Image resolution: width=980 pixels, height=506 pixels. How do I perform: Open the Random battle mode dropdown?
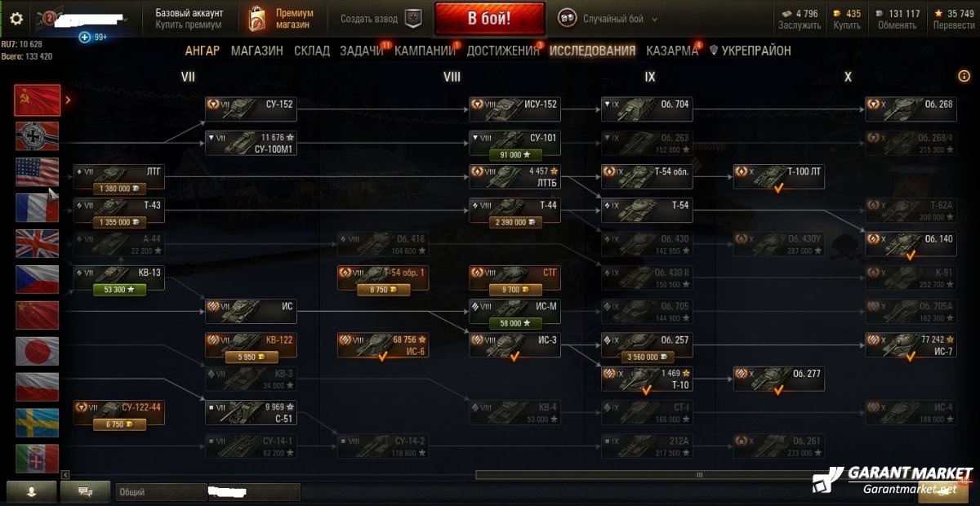pyautogui.click(x=608, y=19)
